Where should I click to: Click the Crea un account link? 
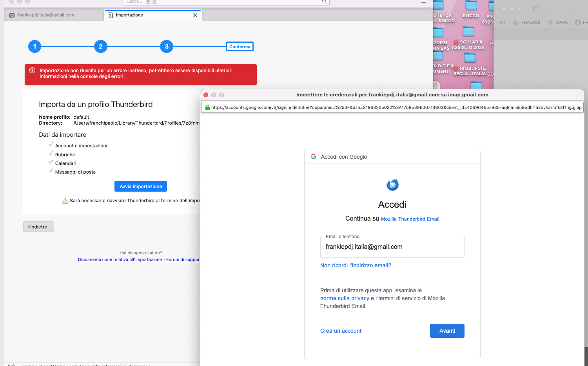tap(341, 331)
